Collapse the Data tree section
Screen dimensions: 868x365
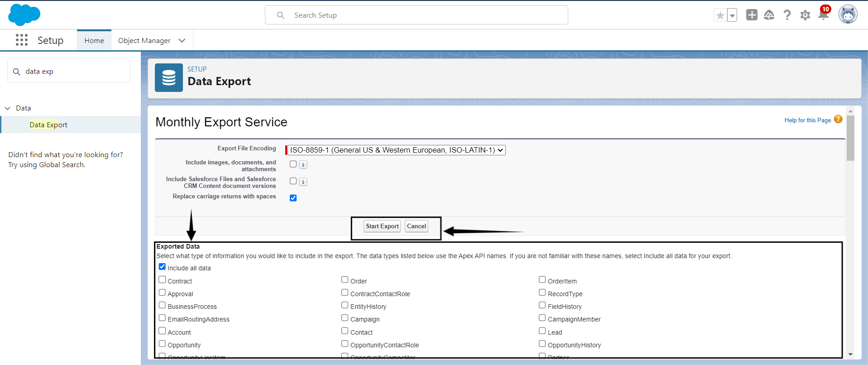pyautogui.click(x=8, y=108)
